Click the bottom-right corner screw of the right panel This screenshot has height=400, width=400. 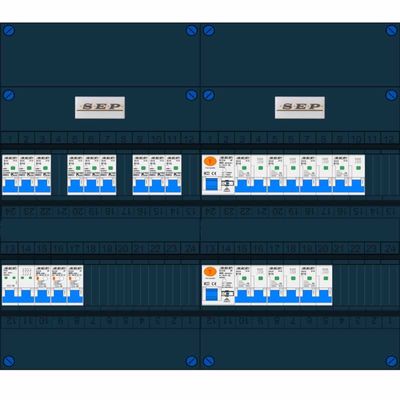pyautogui.click(x=391, y=361)
